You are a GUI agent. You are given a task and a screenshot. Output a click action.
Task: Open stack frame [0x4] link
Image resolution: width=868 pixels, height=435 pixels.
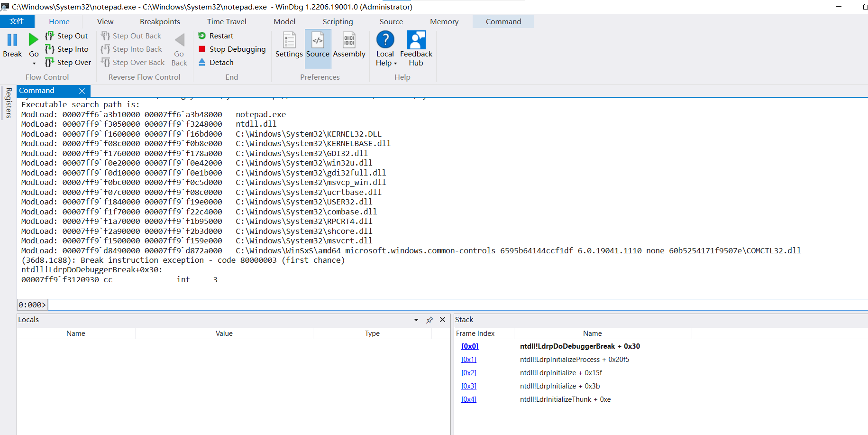(x=469, y=399)
